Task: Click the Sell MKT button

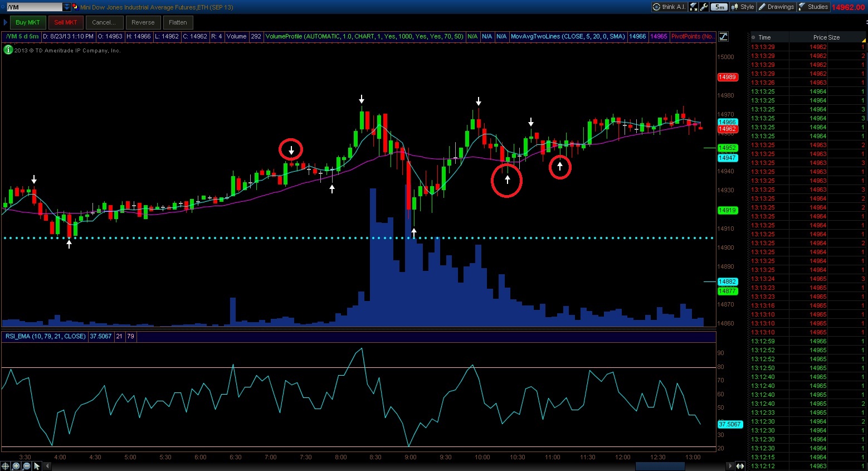Action: tap(66, 22)
